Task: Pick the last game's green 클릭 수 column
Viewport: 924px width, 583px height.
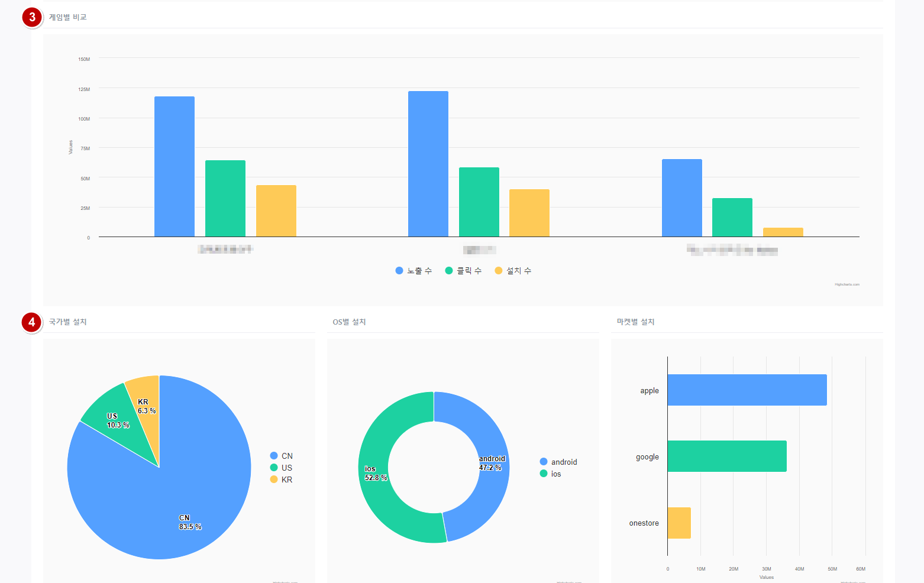Action: pyautogui.click(x=732, y=218)
